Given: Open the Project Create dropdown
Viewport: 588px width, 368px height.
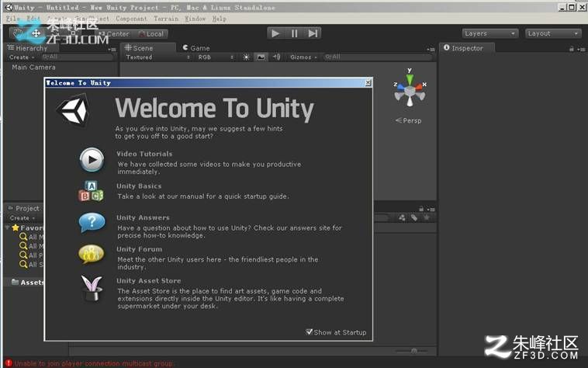Looking at the screenshot, I should pyautogui.click(x=22, y=218).
